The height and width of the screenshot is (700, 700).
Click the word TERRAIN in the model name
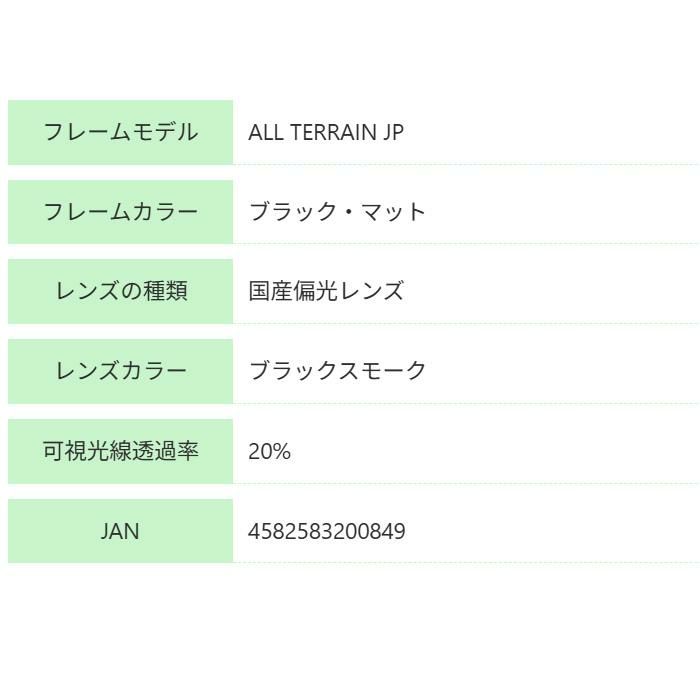(x=332, y=132)
